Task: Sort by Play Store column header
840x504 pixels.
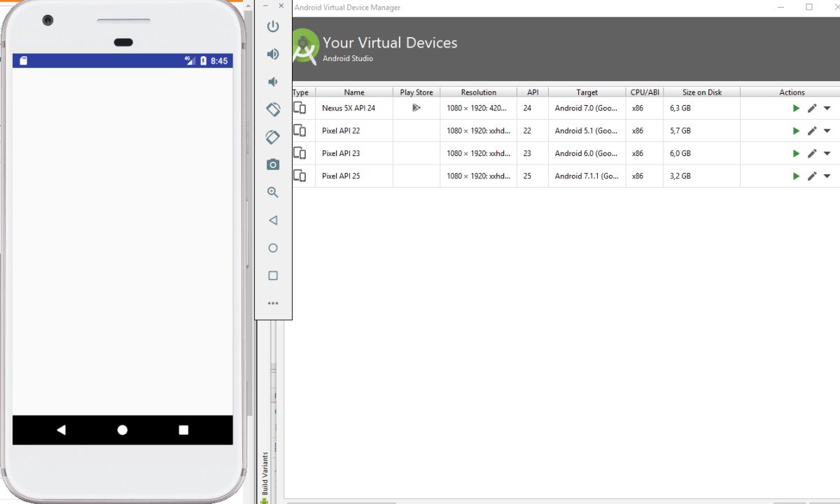Action: click(x=416, y=92)
